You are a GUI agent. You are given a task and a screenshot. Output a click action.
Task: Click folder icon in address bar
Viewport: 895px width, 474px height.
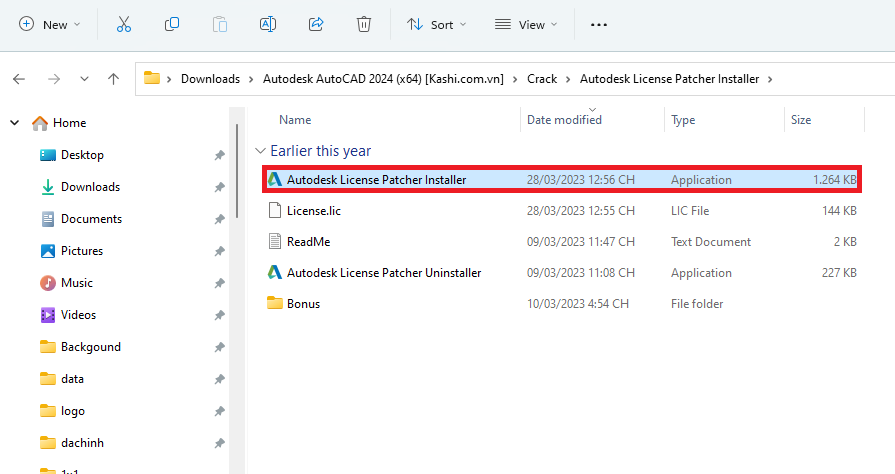tap(152, 78)
